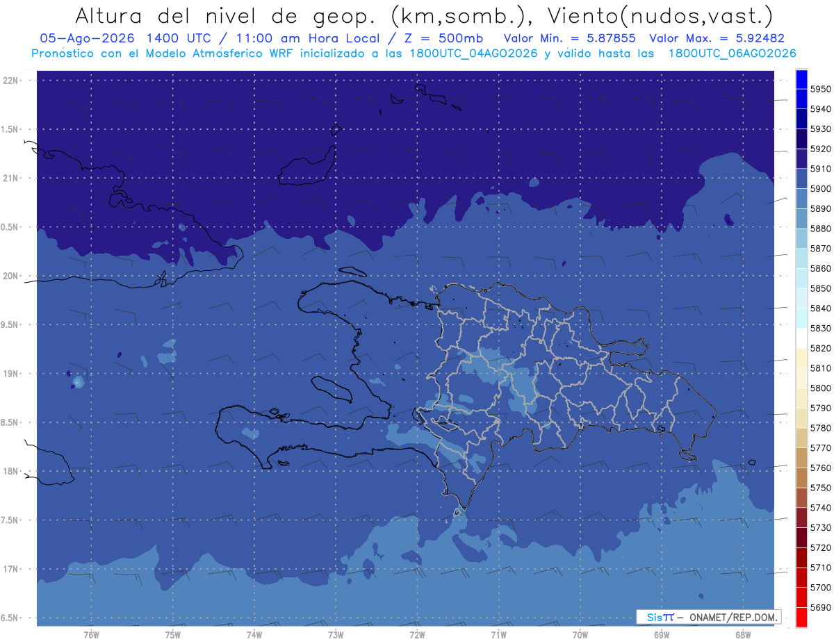Click the legend swatch between 5910 and 5920
Viewport: 834px width, 644px height.
click(x=801, y=158)
